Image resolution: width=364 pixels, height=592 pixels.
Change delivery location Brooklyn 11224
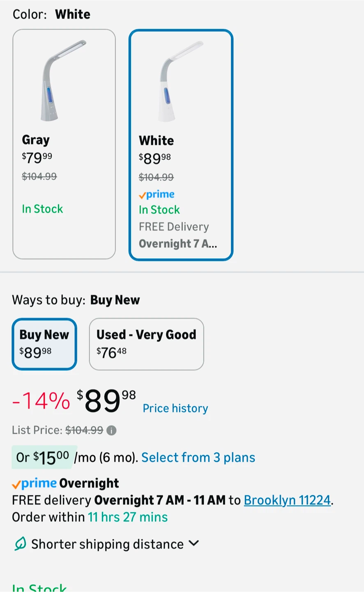287,500
